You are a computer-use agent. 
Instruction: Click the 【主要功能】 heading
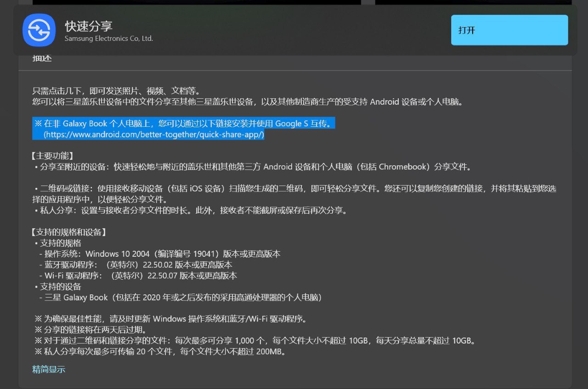tap(53, 156)
